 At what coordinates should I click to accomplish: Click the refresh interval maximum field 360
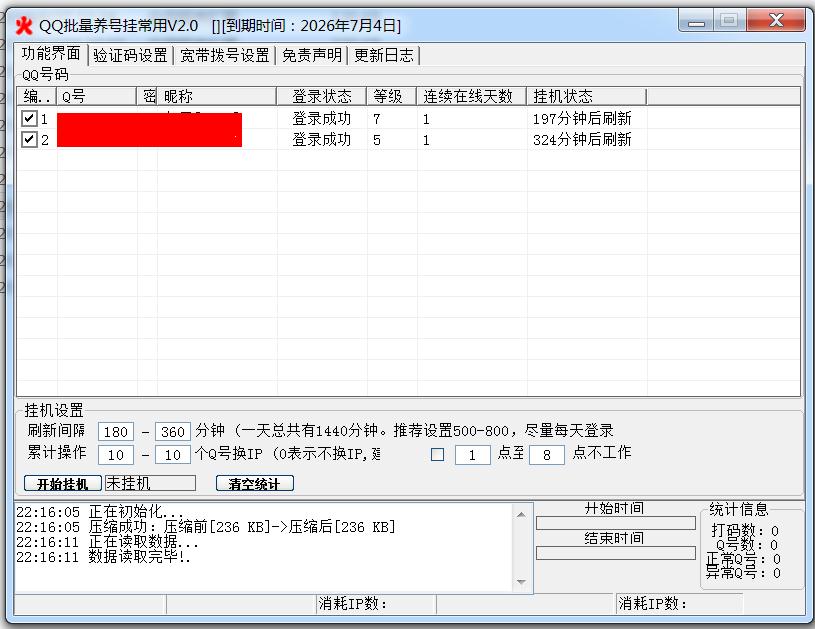click(173, 431)
